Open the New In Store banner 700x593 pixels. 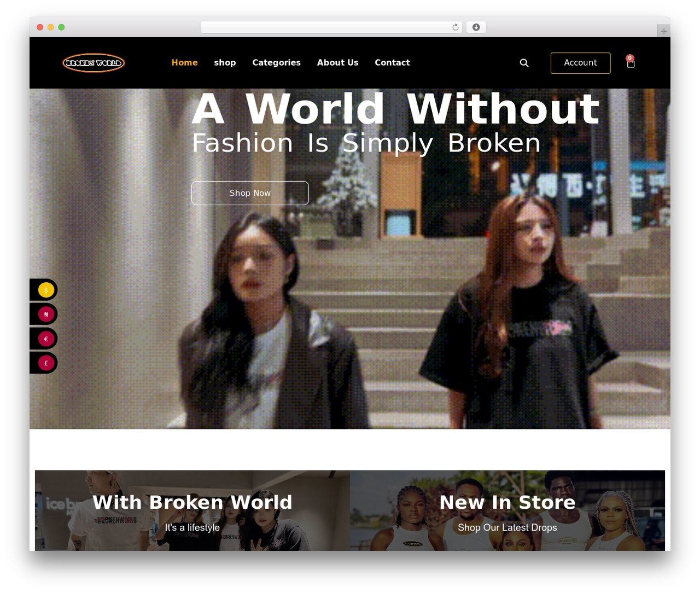[507, 510]
